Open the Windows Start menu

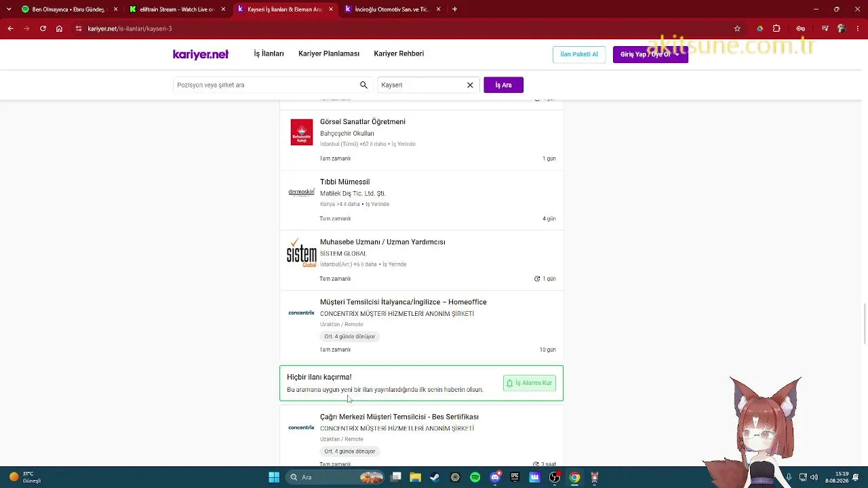pyautogui.click(x=274, y=477)
